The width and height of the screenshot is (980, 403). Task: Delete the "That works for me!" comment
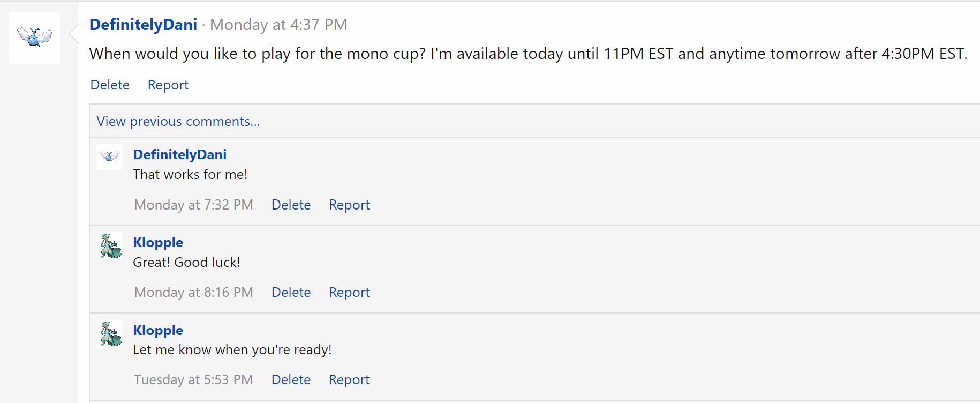(x=291, y=205)
